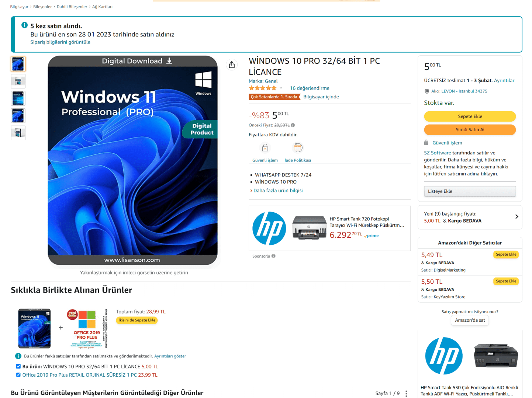Open the three-dot menu near Sayfa 1 / 9
This screenshot has height=398, width=532.
coord(406,394)
